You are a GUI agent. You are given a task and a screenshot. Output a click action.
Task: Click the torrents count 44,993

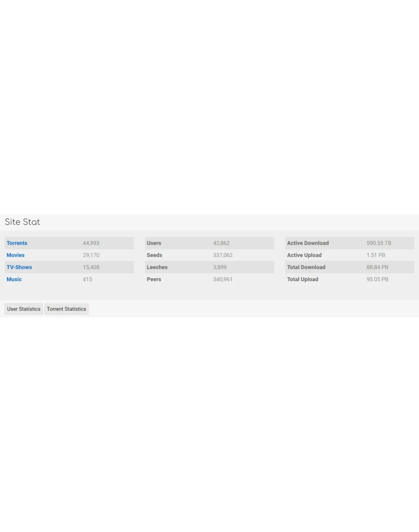pyautogui.click(x=91, y=243)
